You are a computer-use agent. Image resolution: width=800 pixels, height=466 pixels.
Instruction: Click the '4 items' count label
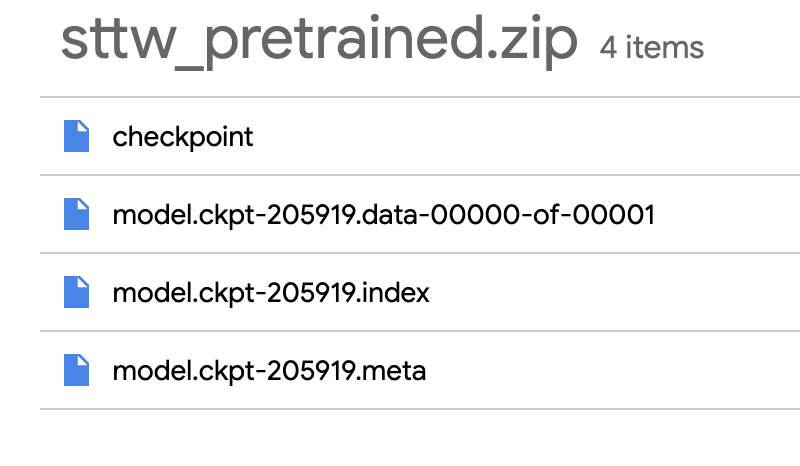coord(652,47)
